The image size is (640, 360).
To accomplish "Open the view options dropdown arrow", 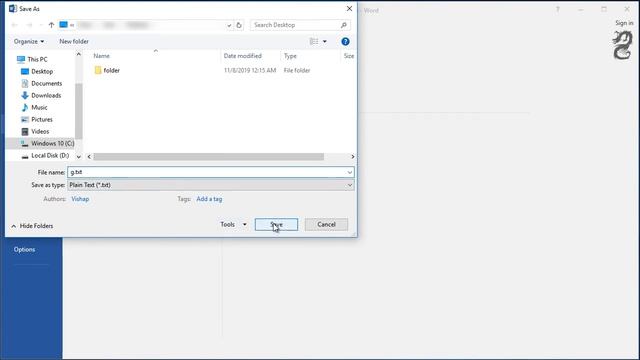I will pos(325,41).
